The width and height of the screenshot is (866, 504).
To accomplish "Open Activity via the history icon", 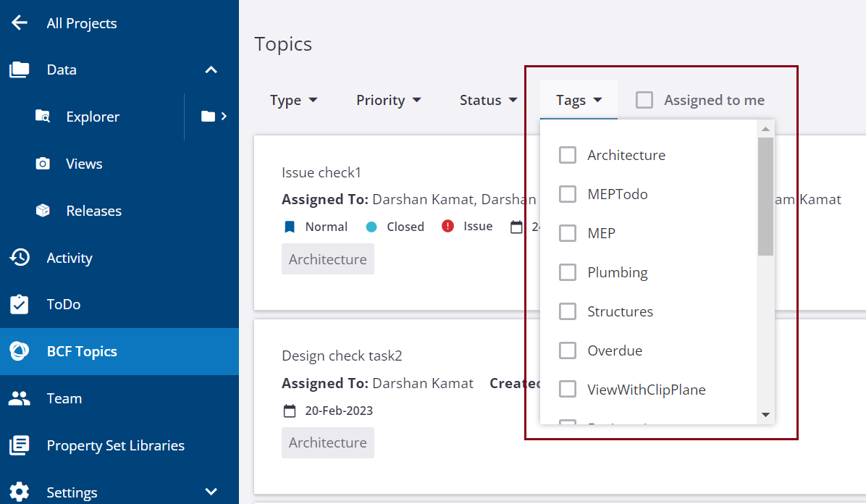I will (20, 258).
